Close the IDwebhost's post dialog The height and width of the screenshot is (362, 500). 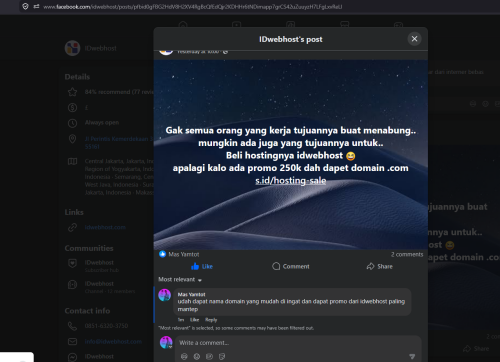tap(414, 39)
